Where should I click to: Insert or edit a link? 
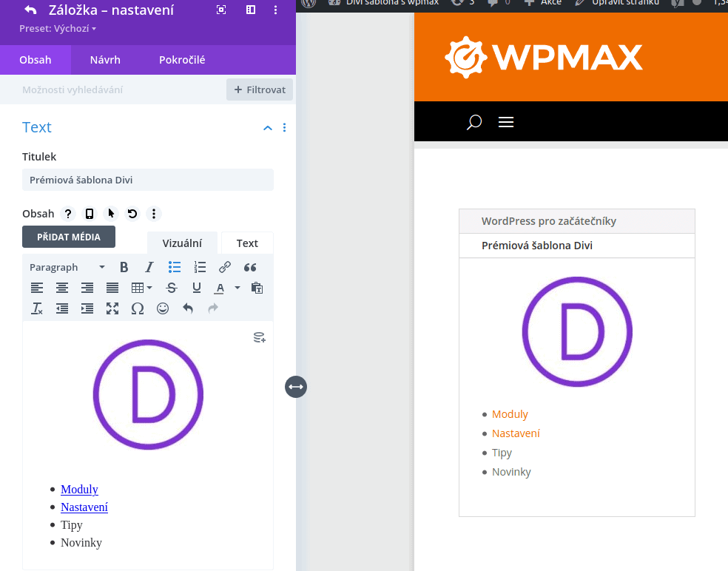pyautogui.click(x=225, y=268)
